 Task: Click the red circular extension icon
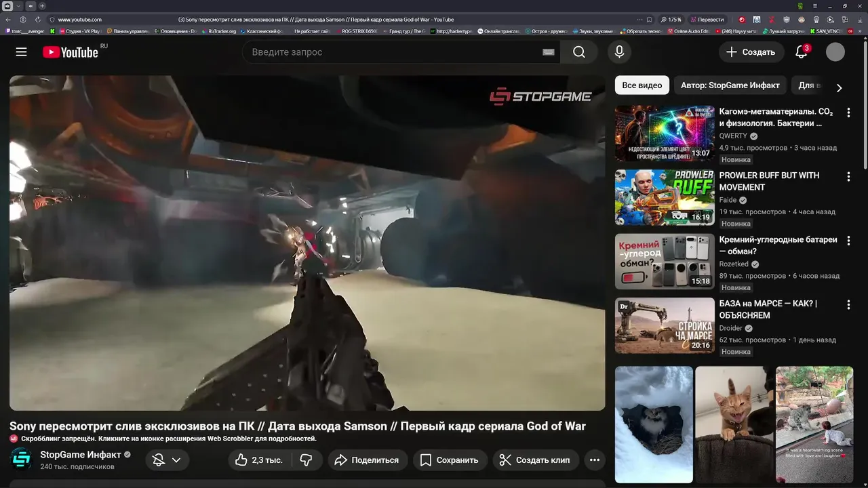pyautogui.click(x=742, y=20)
